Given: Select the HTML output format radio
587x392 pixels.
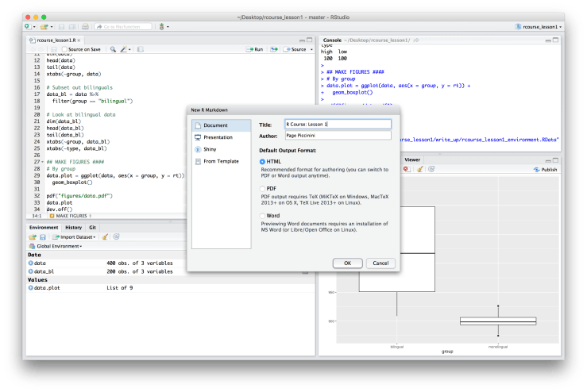Looking at the screenshot, I should coord(262,162).
